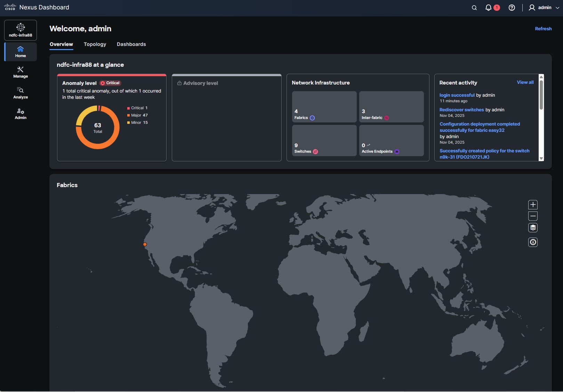Screen dimensions: 563x392
Task: Click the red notification count badge
Action: tap(497, 8)
